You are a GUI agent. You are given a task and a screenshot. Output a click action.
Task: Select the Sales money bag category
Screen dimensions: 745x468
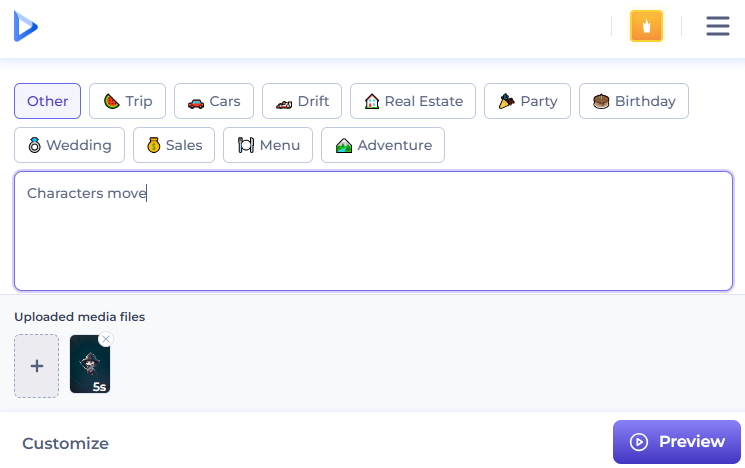coord(174,145)
